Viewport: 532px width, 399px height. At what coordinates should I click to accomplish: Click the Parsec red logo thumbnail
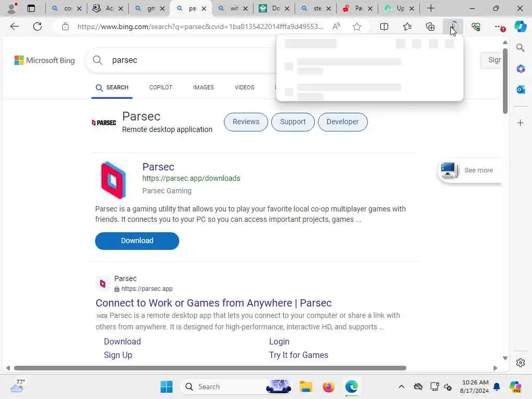coord(113,180)
